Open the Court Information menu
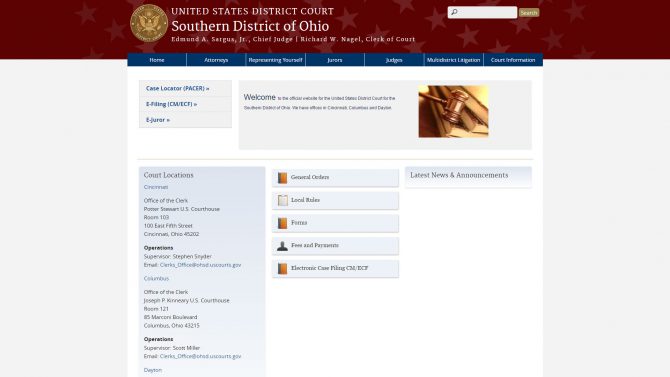Viewport: 670px width, 377px height. pyautogui.click(x=513, y=60)
